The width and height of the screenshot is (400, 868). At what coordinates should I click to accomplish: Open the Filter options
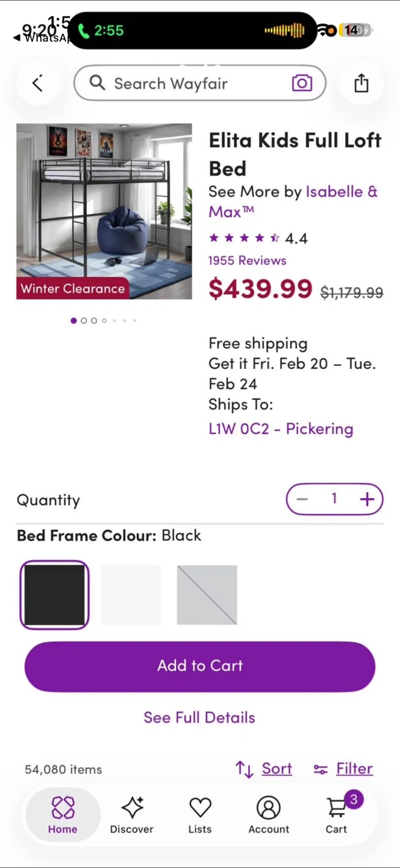point(343,769)
